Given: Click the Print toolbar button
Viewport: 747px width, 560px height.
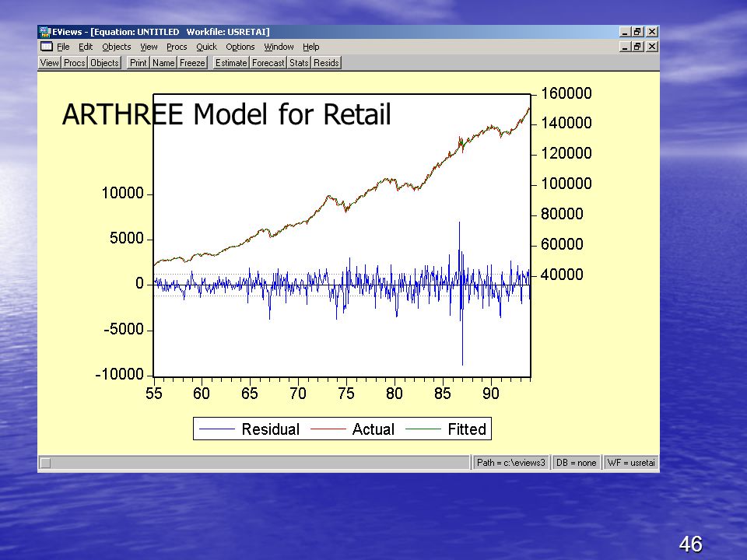Looking at the screenshot, I should [139, 63].
